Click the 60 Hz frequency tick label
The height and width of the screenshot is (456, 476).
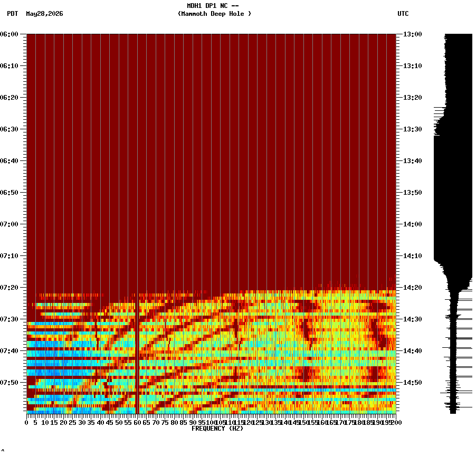137,423
